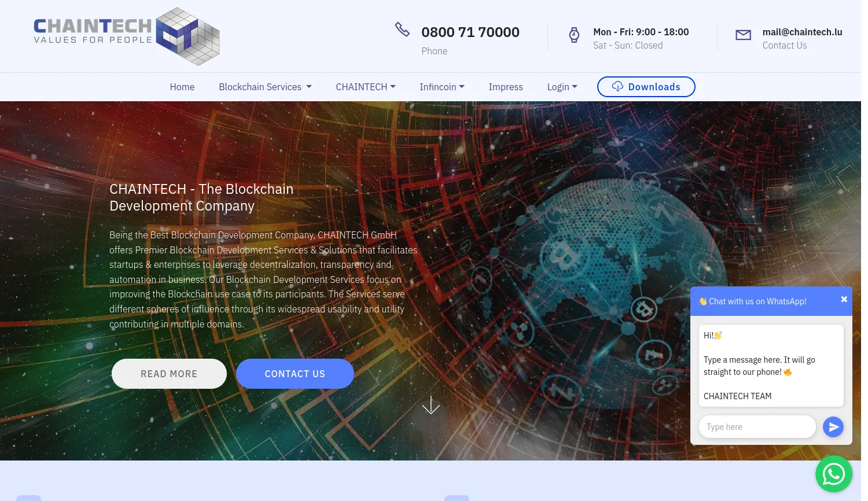868x501 pixels.
Task: Click the envelope icon beside mail@chaintech.lu
Action: (x=743, y=35)
